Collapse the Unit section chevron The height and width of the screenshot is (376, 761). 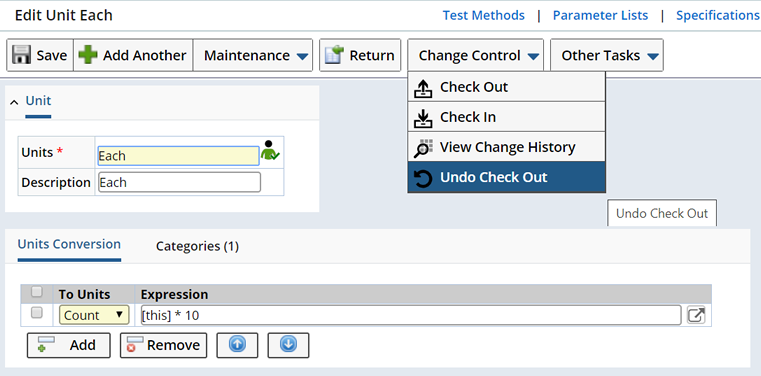point(15,102)
